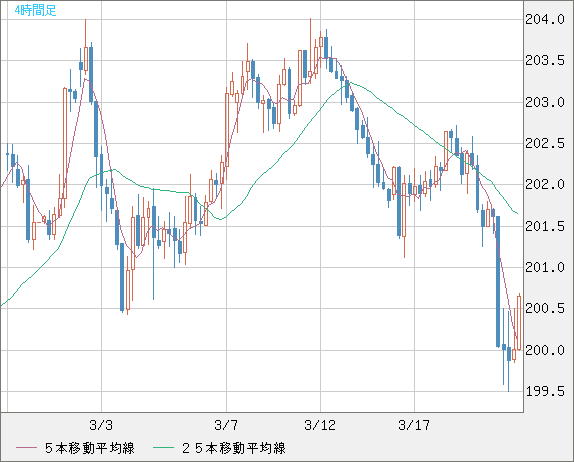Screen dimensions: 574x462
Task: Click the 5本移動平均線 legend text
Action: point(90,448)
